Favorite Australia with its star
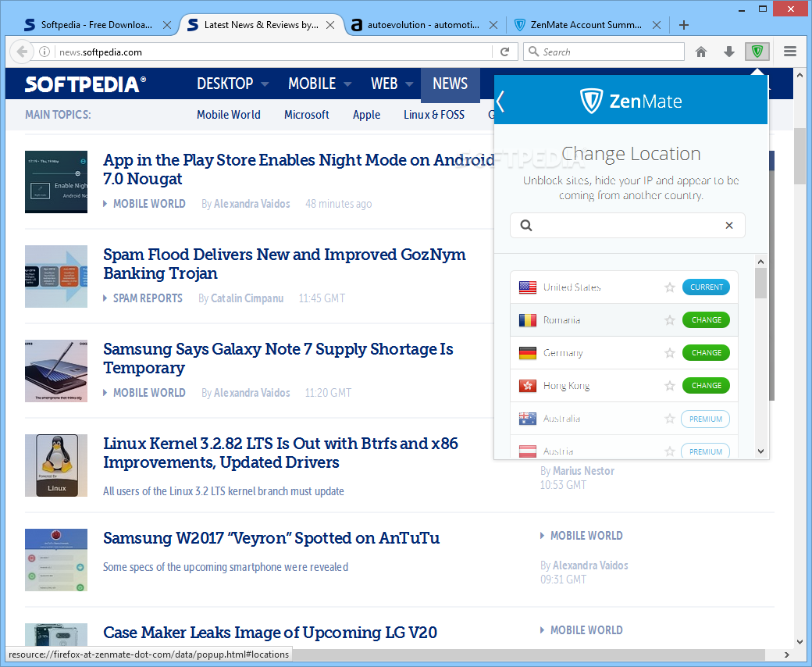This screenshot has height=667, width=812. tap(670, 419)
